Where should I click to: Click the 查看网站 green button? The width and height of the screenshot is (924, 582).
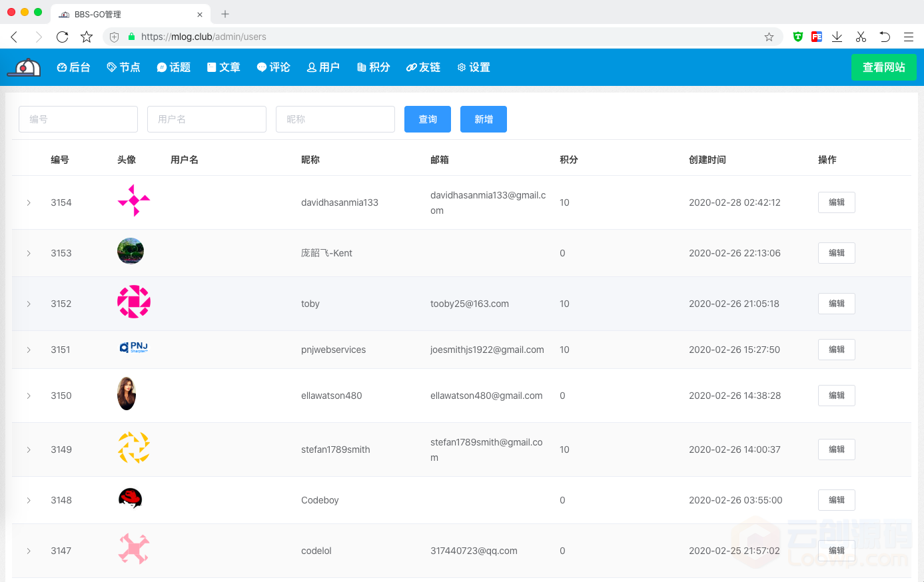tap(883, 67)
